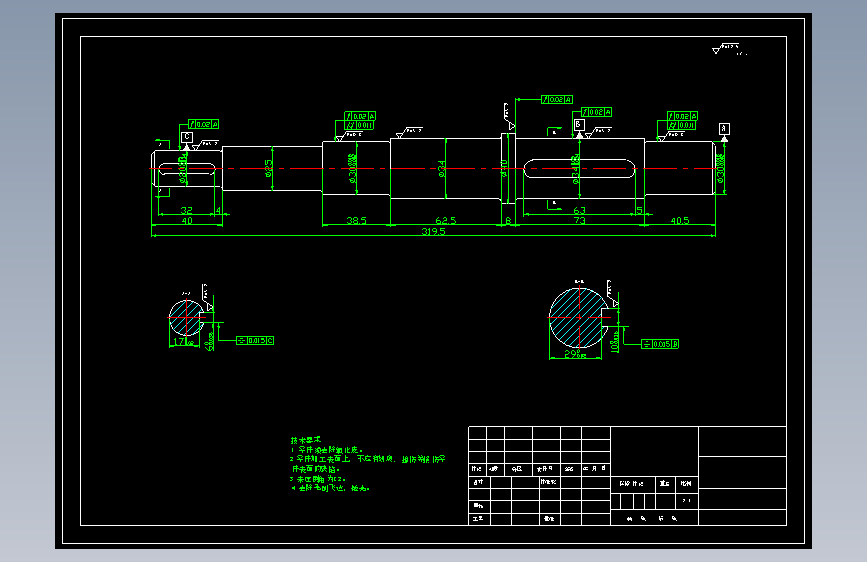This screenshot has height=562, width=867.
Task: Select the short keyway slot near datum C
Action: [x=187, y=169]
